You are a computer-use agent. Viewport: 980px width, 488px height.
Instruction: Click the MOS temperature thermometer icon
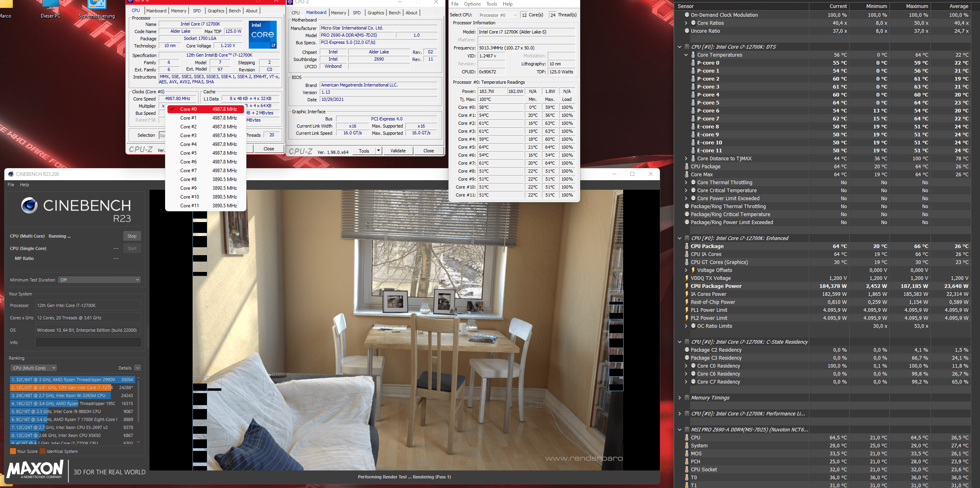coord(687,453)
